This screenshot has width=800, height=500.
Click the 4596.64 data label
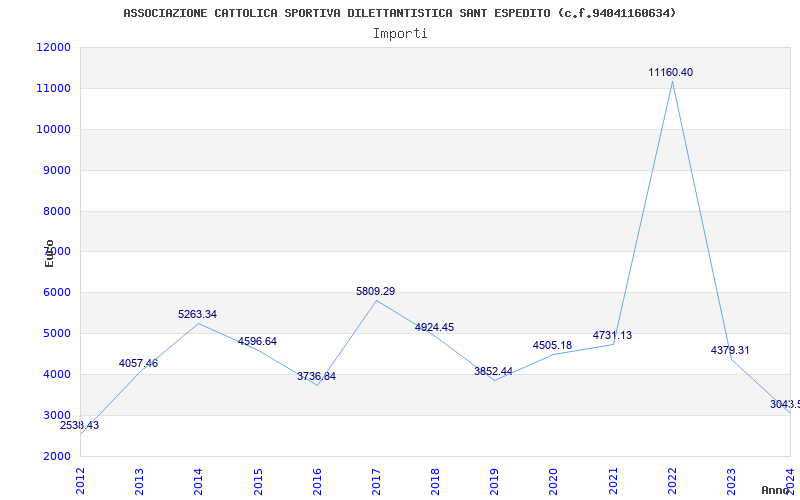coord(257,341)
